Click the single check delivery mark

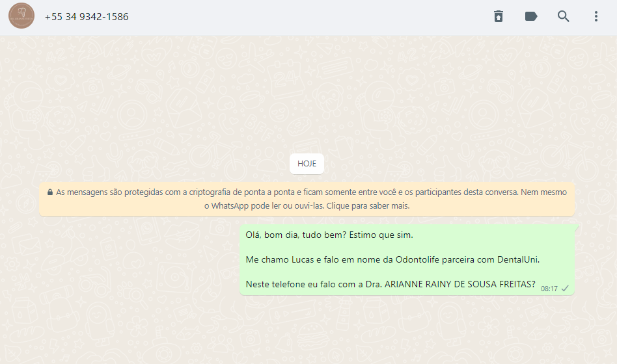565,289
